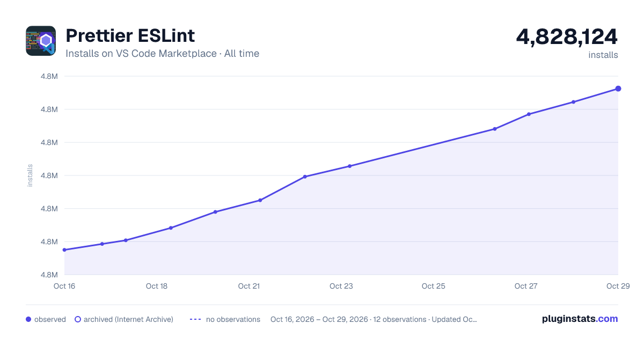
Task: Click the 'Oct 21' x-axis label
Action: 249,286
